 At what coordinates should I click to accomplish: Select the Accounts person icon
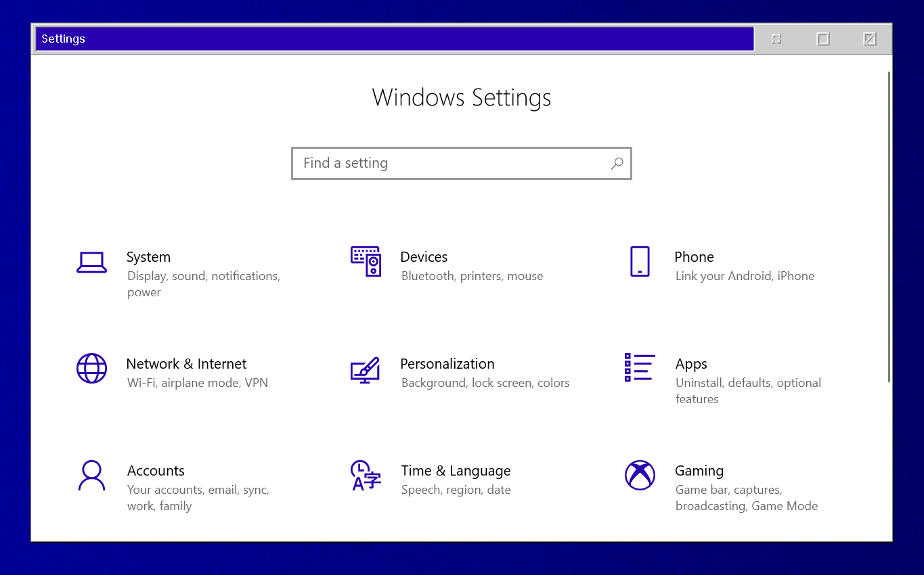point(91,475)
